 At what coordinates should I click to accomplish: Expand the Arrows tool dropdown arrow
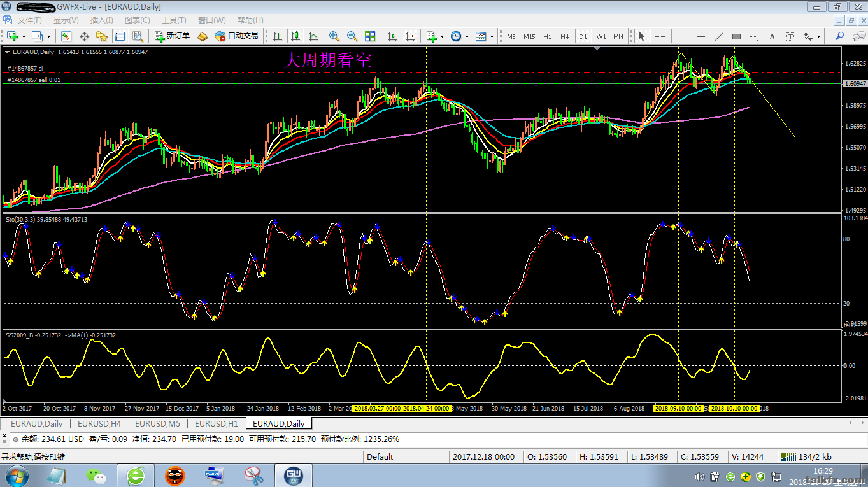pyautogui.click(x=818, y=36)
